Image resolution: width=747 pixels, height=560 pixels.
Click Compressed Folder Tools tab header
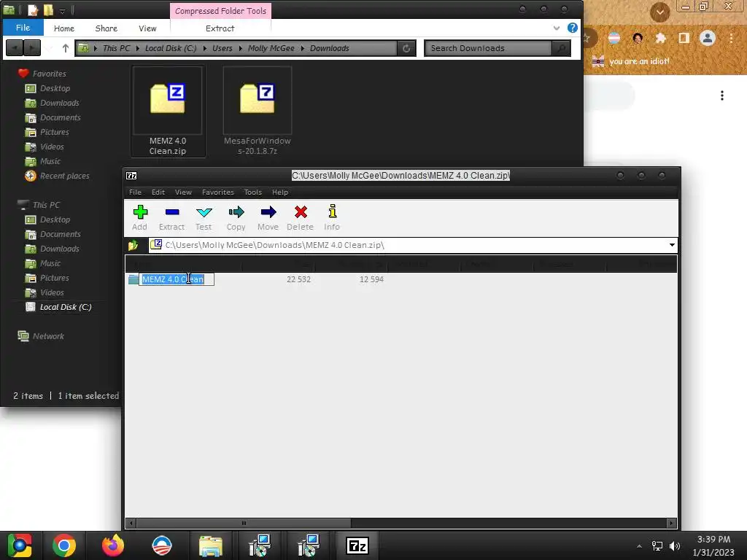(220, 11)
